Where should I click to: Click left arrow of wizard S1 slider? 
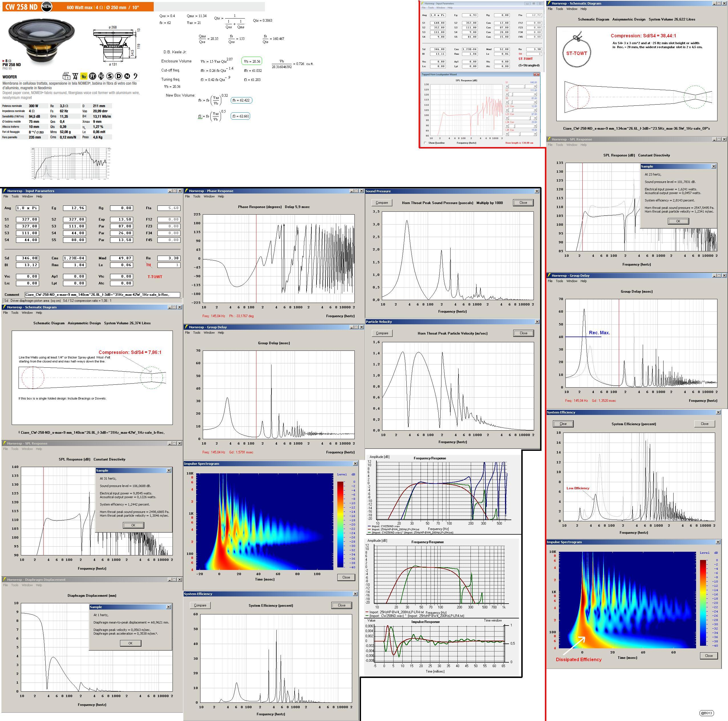click(x=507, y=86)
